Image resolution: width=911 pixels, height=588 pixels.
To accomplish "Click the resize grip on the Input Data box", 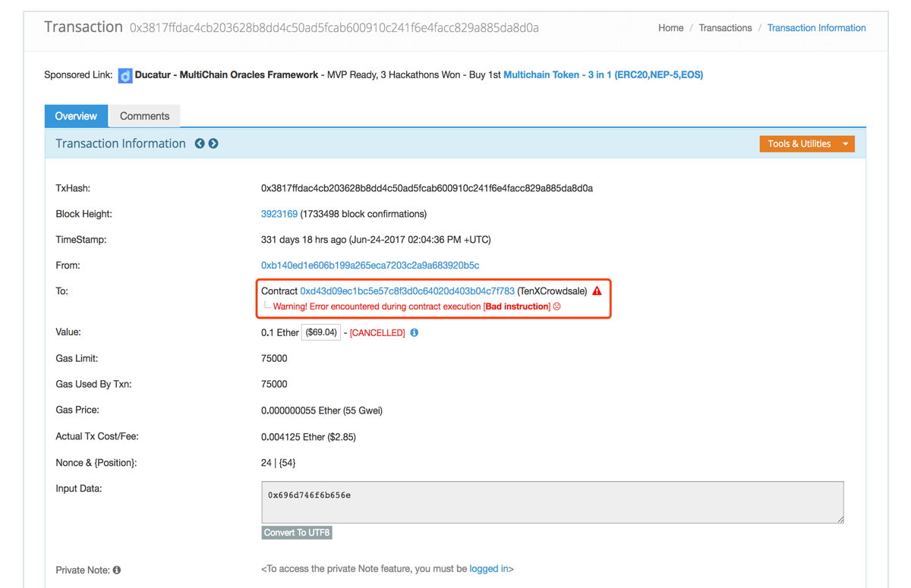I will click(840, 518).
